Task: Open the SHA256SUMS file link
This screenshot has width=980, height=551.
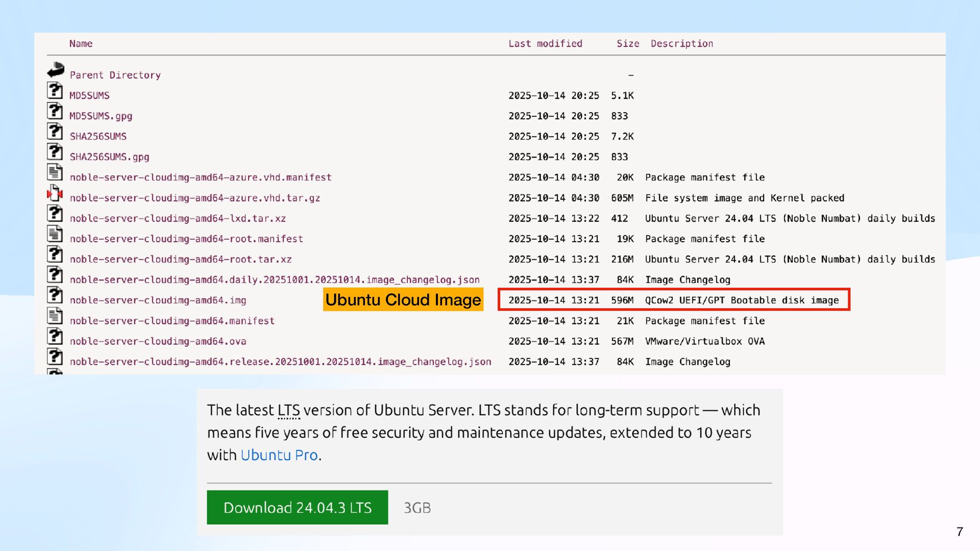Action: click(98, 137)
